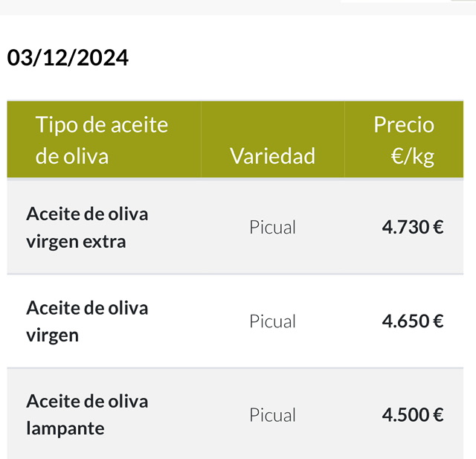
Task: Click the euro symbol after 4.500
Action: [438, 414]
